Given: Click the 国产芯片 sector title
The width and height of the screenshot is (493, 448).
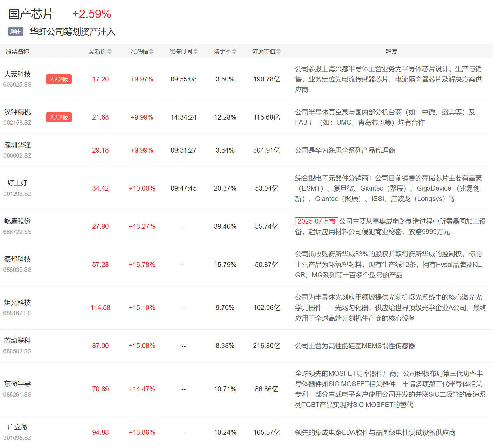Looking at the screenshot, I should 31,14.
